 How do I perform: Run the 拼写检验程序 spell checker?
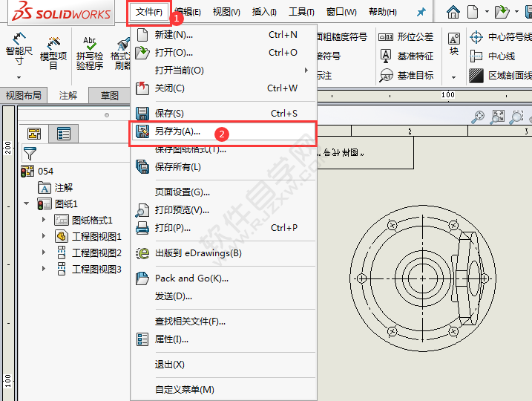click(x=90, y=53)
